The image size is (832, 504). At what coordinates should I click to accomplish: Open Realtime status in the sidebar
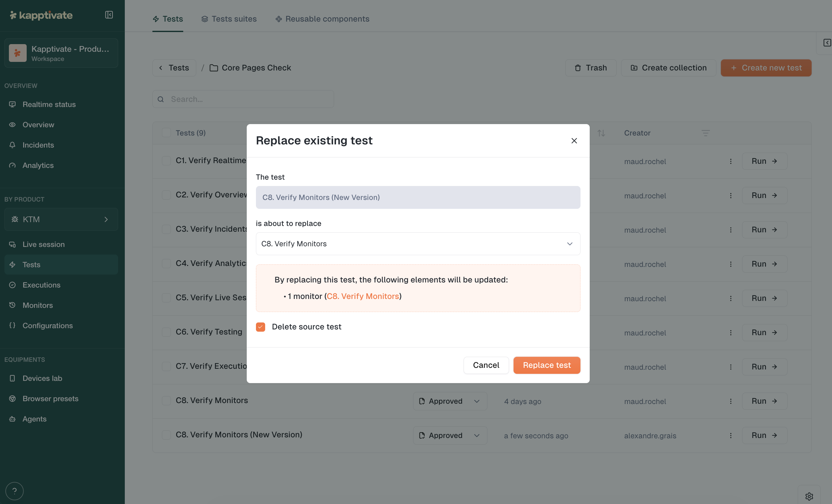pos(61,104)
